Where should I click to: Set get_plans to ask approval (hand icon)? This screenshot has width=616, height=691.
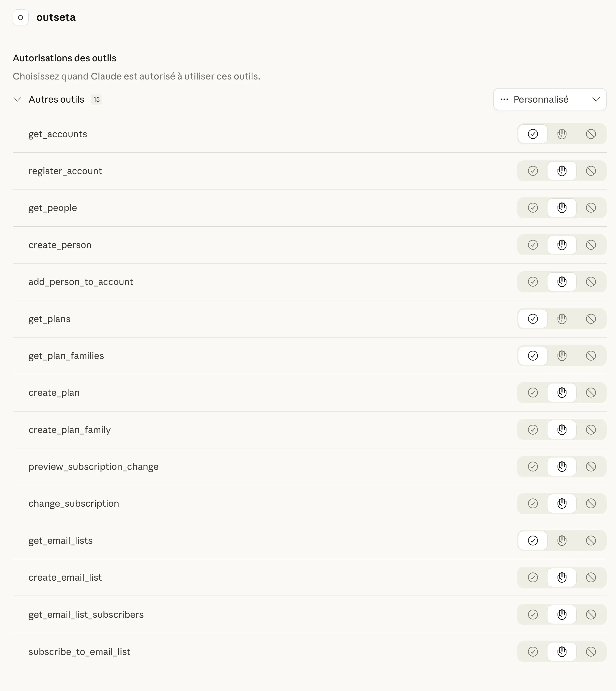click(562, 319)
